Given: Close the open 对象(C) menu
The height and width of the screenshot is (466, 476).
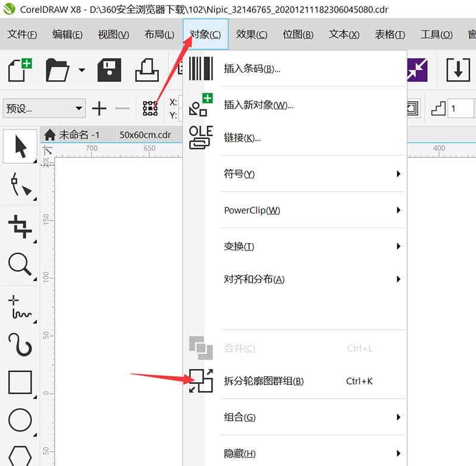Looking at the screenshot, I should [x=205, y=34].
